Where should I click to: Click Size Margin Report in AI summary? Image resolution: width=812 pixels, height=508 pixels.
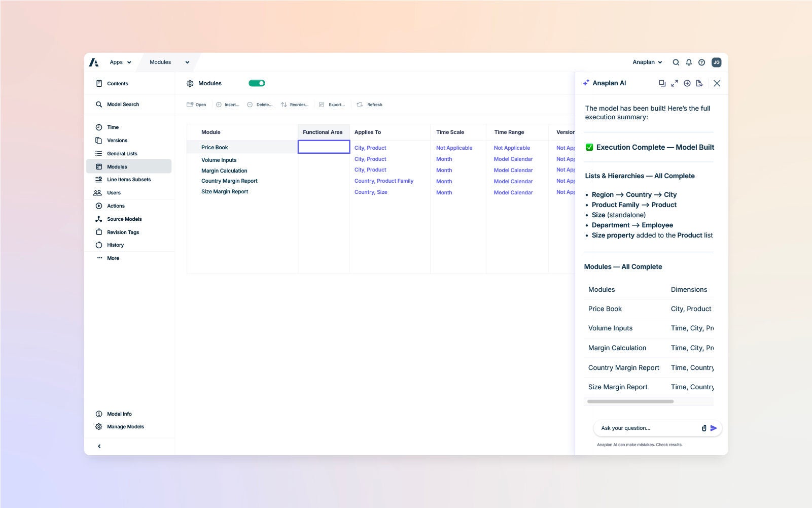tap(618, 387)
